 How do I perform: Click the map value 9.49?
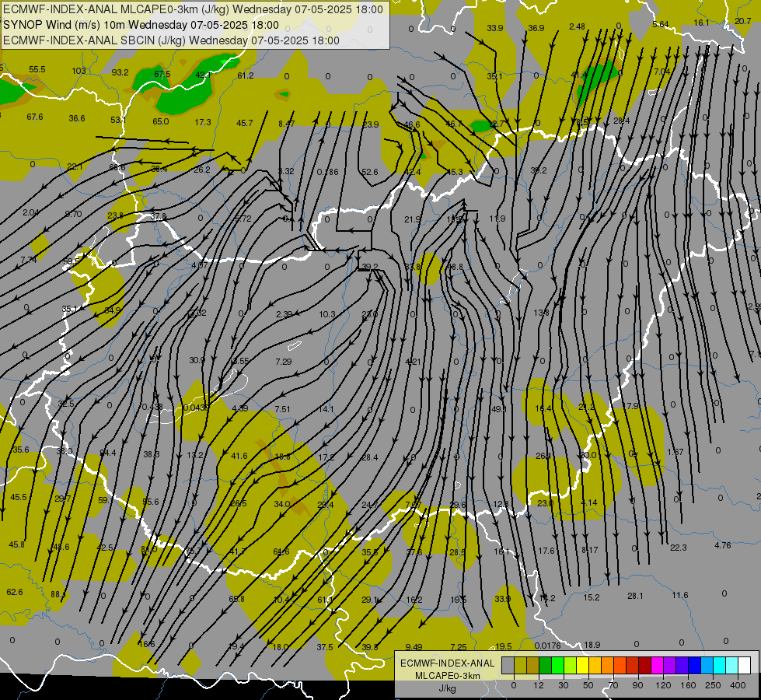click(x=414, y=646)
